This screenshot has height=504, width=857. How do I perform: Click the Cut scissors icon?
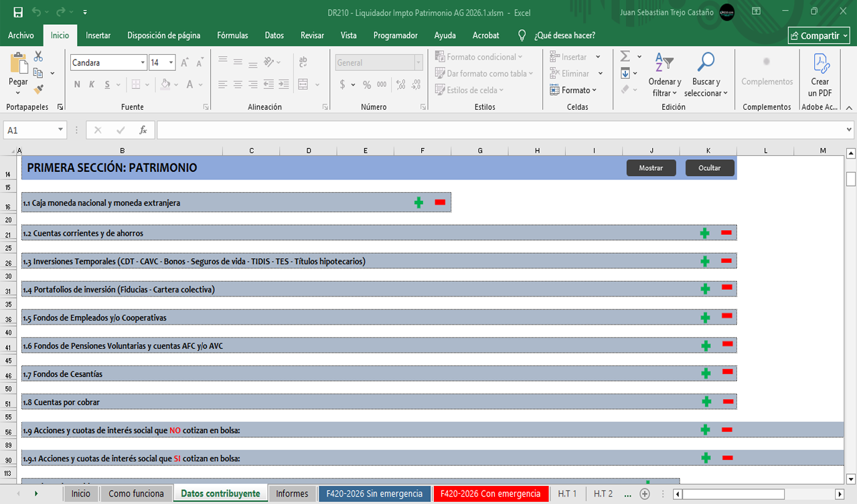[38, 57]
